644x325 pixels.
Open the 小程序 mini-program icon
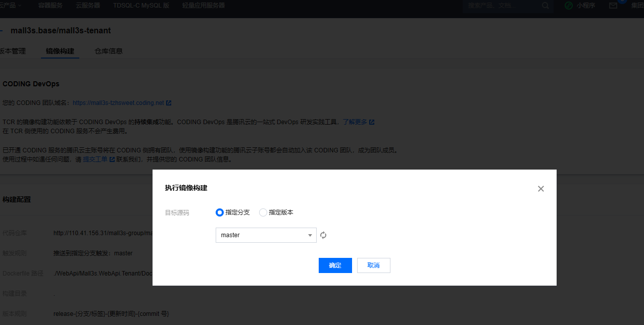[569, 6]
